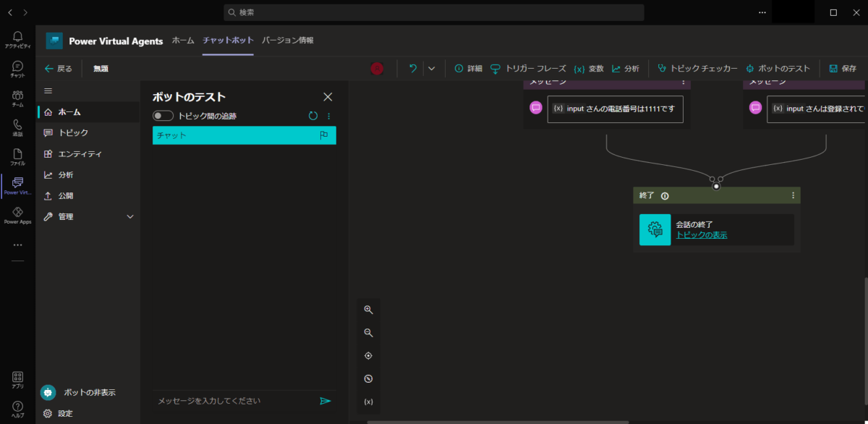Zoom out on the topic canvas
868x424 pixels.
tap(368, 333)
